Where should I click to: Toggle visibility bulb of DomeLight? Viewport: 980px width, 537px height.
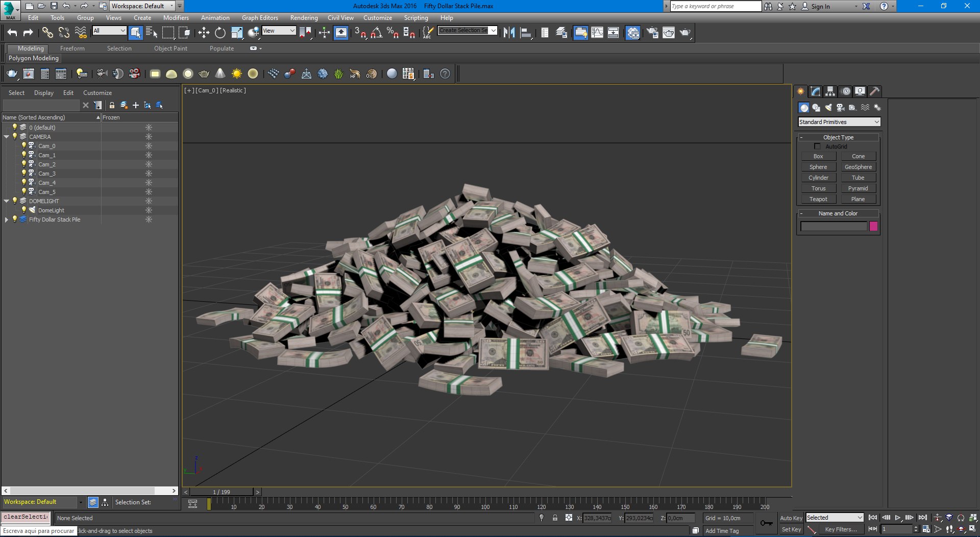tap(23, 210)
